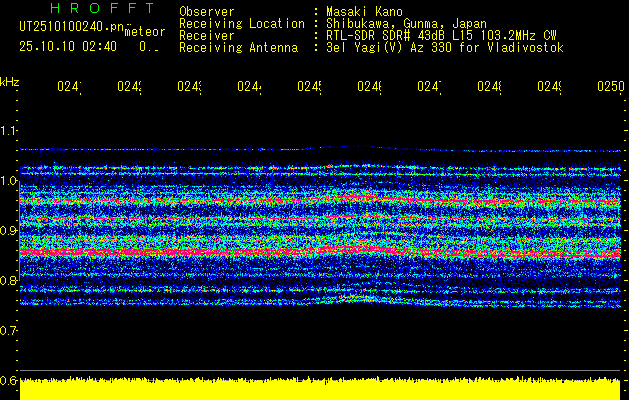Click the date 25.10.10 text
Viewport: 629px width, 400px height.
tap(47, 46)
